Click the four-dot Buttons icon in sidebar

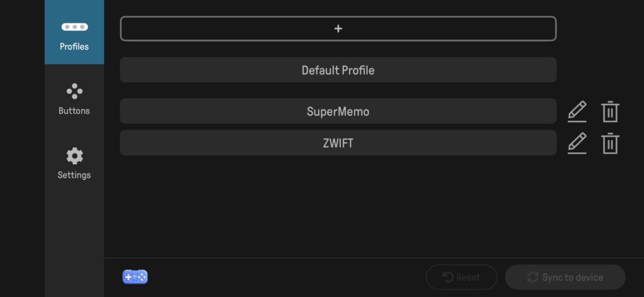point(74,91)
